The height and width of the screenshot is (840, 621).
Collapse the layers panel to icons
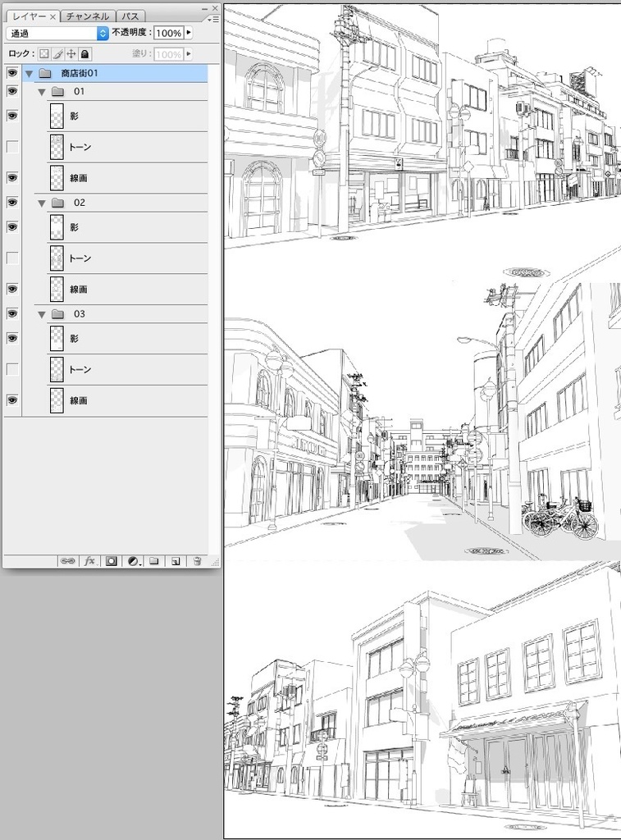(x=205, y=8)
